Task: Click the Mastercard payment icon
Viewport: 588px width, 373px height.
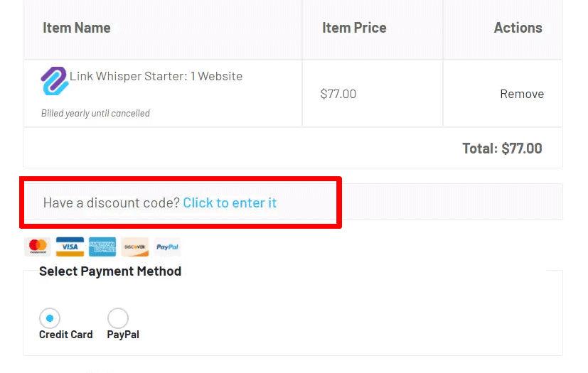Action: point(38,247)
